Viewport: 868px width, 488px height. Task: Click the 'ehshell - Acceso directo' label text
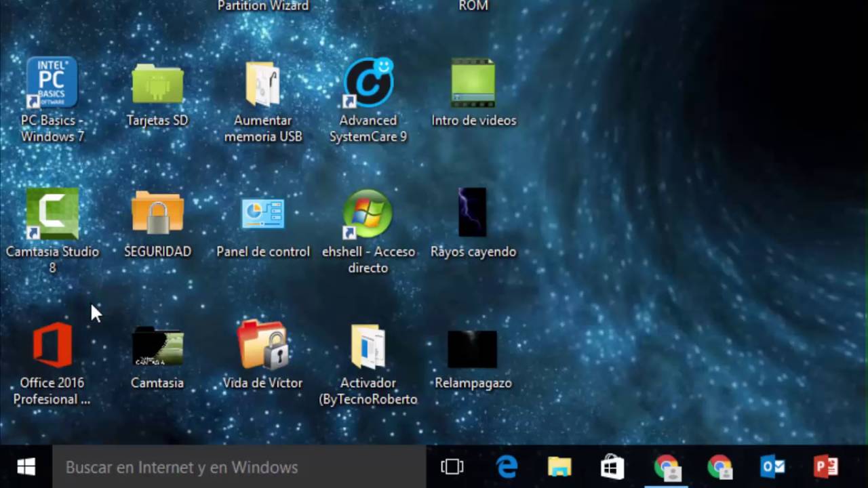pyautogui.click(x=368, y=260)
